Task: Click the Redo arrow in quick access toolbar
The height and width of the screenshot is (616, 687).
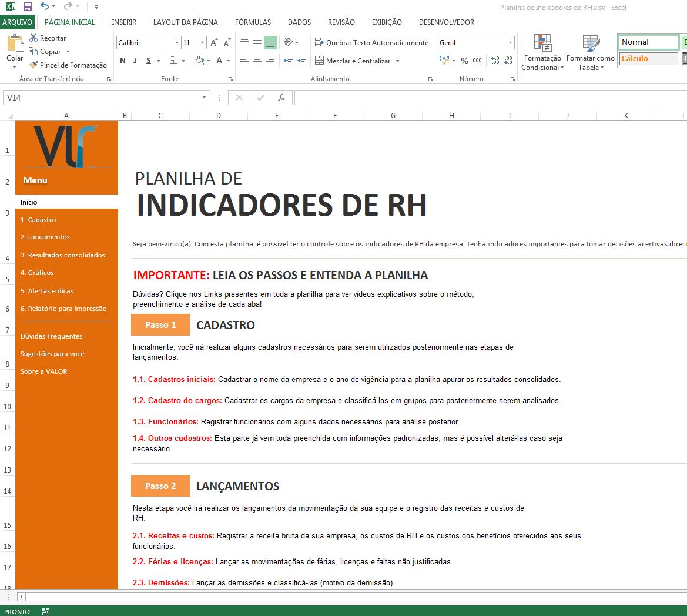Action: [x=68, y=6]
